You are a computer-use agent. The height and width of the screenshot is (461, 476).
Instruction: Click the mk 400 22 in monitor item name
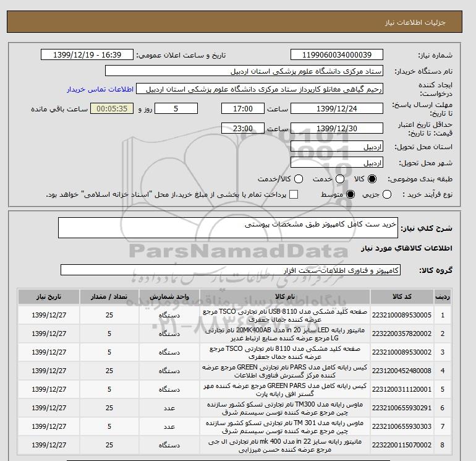coord(285,445)
